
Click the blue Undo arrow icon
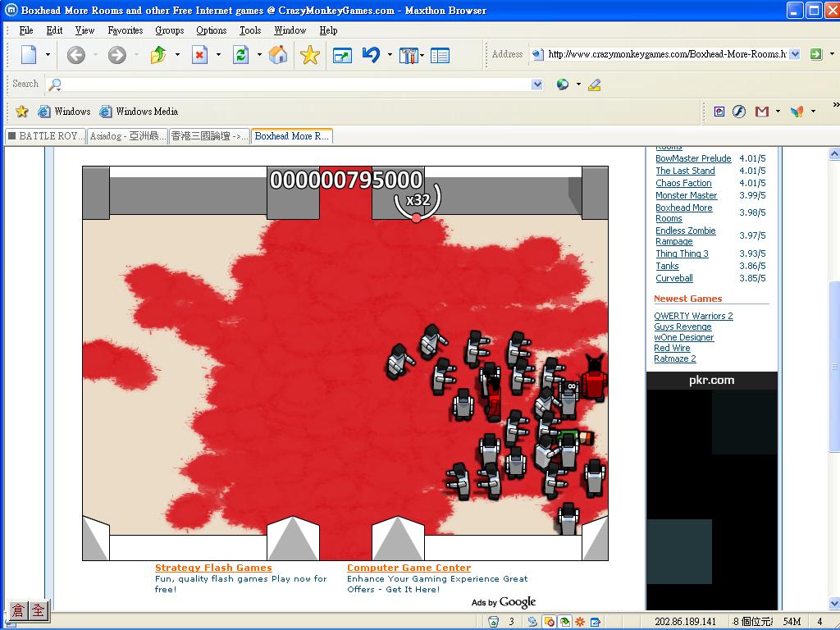(x=371, y=55)
